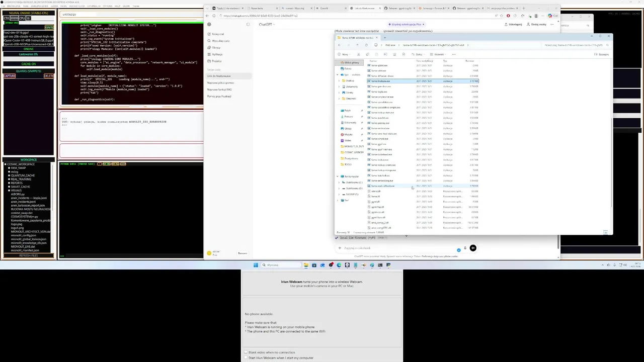Click the Explorer cut scissors icon
The image size is (644, 362).
[x=358, y=54]
